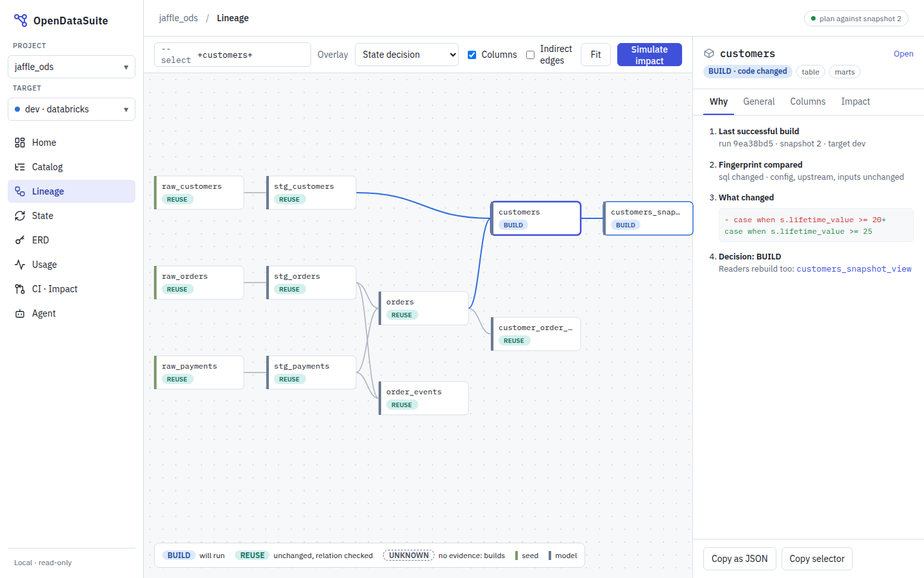Open Catalog via its sidebar icon
The image size is (924, 578).
(x=20, y=167)
